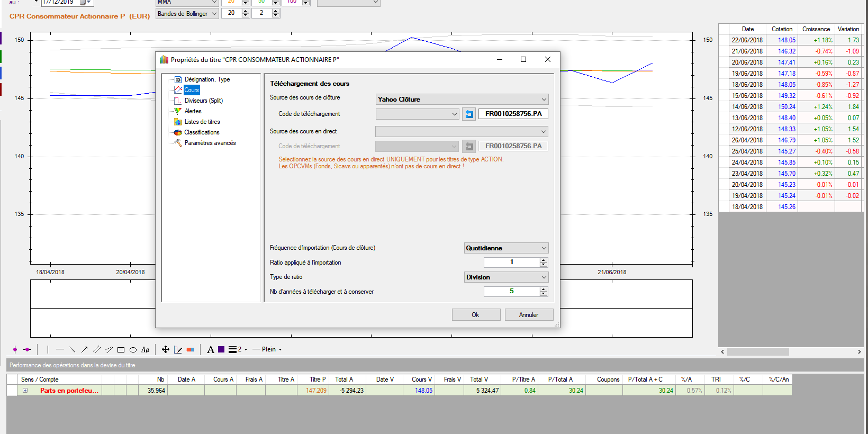Click the Cotation column header
The image size is (868, 434).
(x=782, y=29)
